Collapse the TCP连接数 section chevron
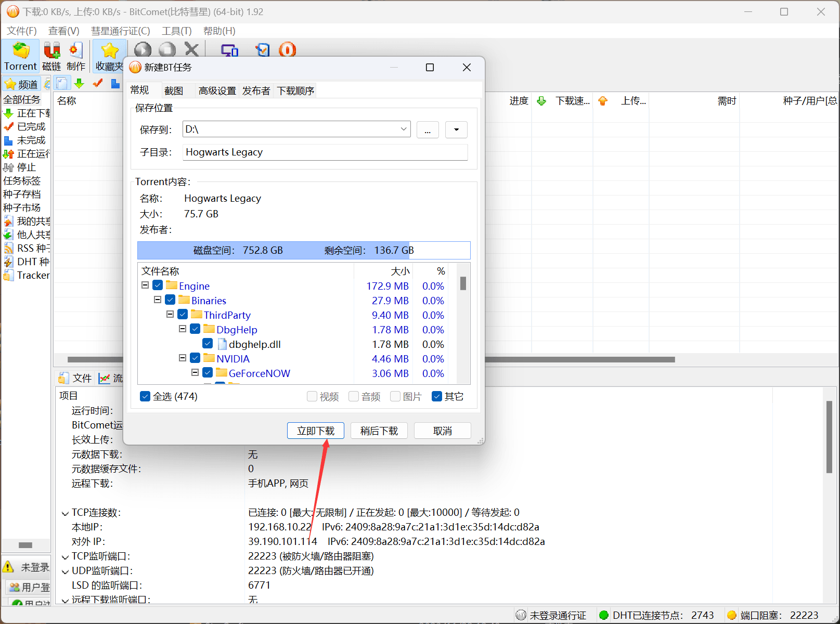 [64, 512]
